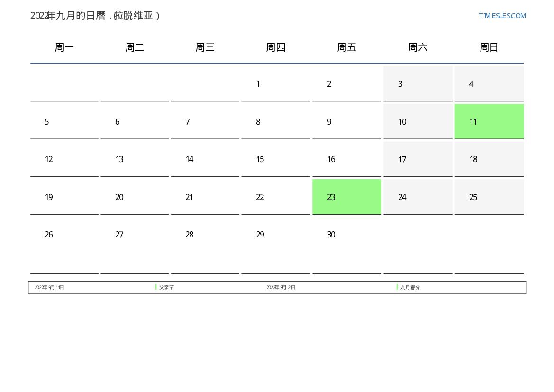Choose Saturday the 3rd

[400, 84]
